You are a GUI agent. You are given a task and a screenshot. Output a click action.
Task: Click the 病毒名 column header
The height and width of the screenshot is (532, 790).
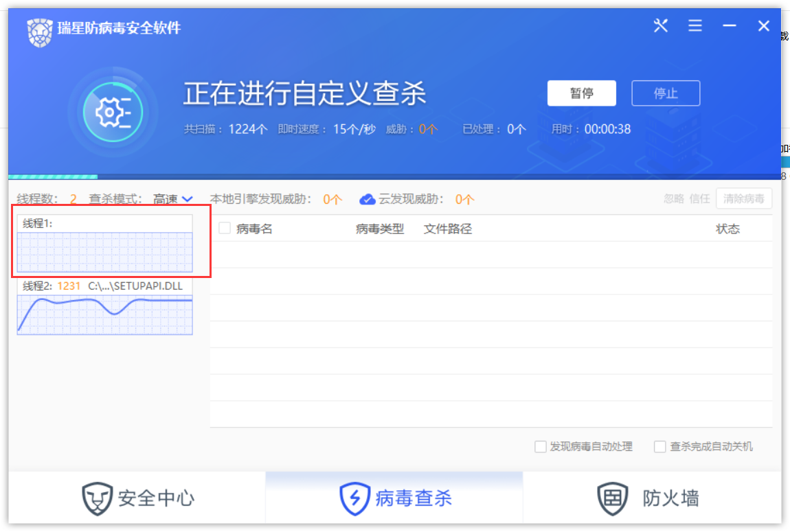(x=254, y=229)
